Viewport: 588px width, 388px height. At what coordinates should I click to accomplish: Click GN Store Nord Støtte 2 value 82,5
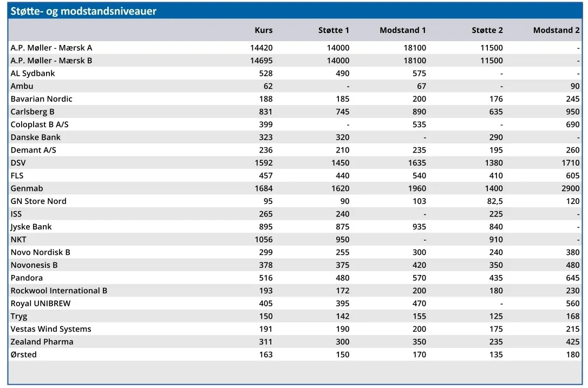[495, 201]
